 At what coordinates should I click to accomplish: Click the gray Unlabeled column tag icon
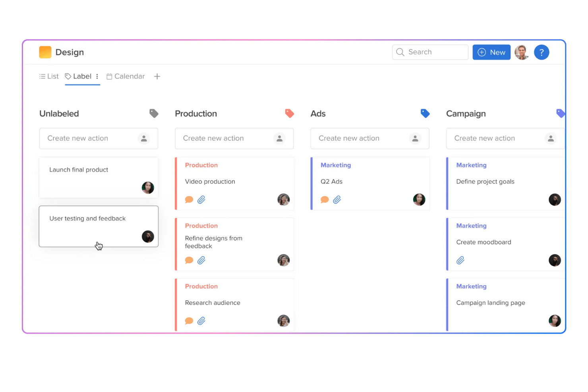coord(154,114)
